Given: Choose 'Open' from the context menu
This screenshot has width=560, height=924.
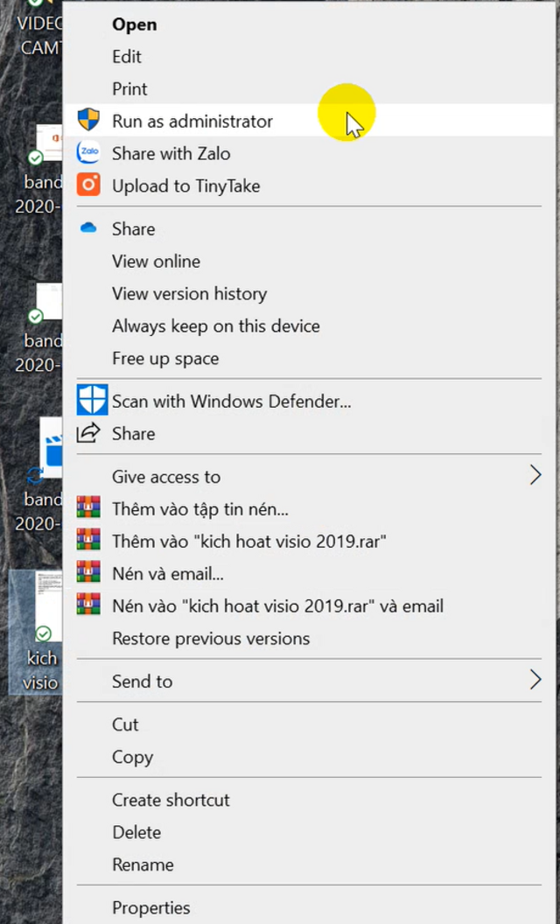Looking at the screenshot, I should click(x=134, y=24).
